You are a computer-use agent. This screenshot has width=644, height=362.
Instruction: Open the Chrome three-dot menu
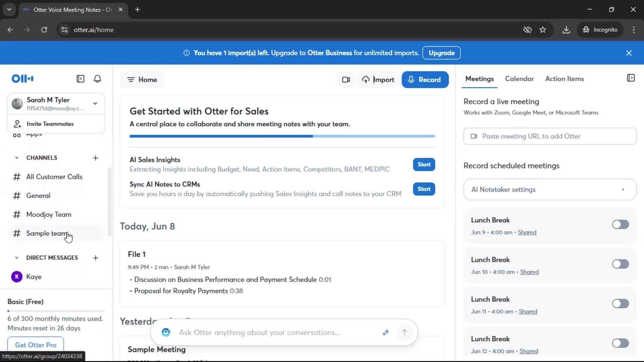coord(634,30)
